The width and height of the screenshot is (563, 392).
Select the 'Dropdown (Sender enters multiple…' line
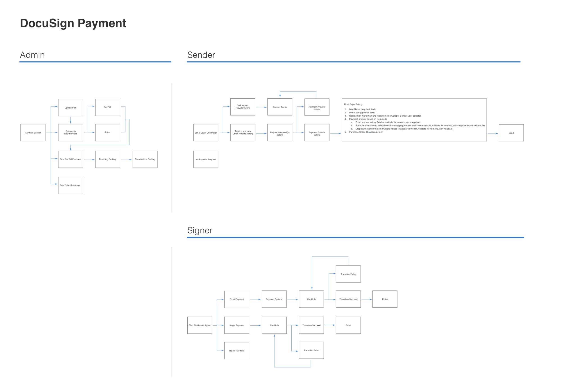click(x=404, y=129)
